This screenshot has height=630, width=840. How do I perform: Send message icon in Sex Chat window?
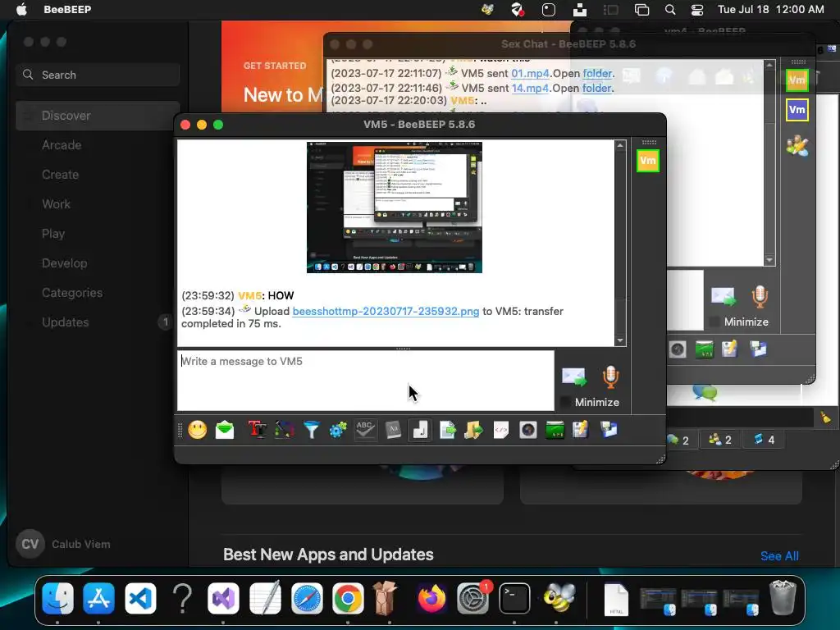click(x=724, y=297)
